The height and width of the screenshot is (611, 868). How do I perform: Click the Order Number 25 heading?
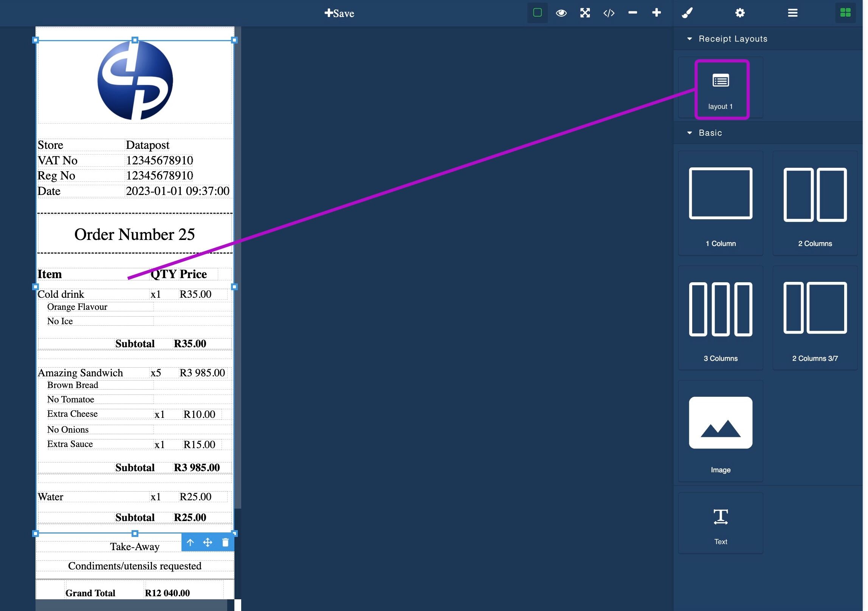[x=135, y=234]
